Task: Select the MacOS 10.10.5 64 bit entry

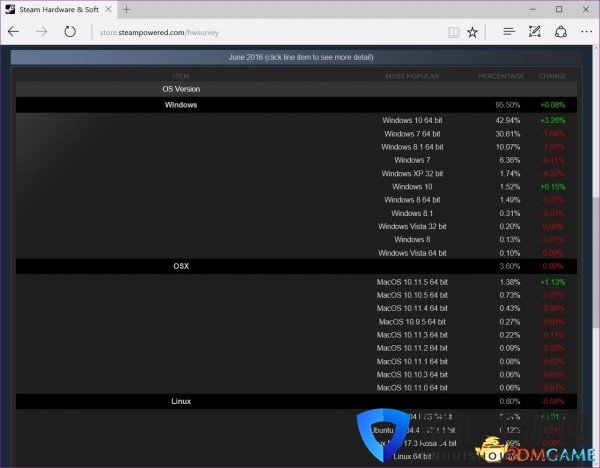Action: tap(412, 295)
